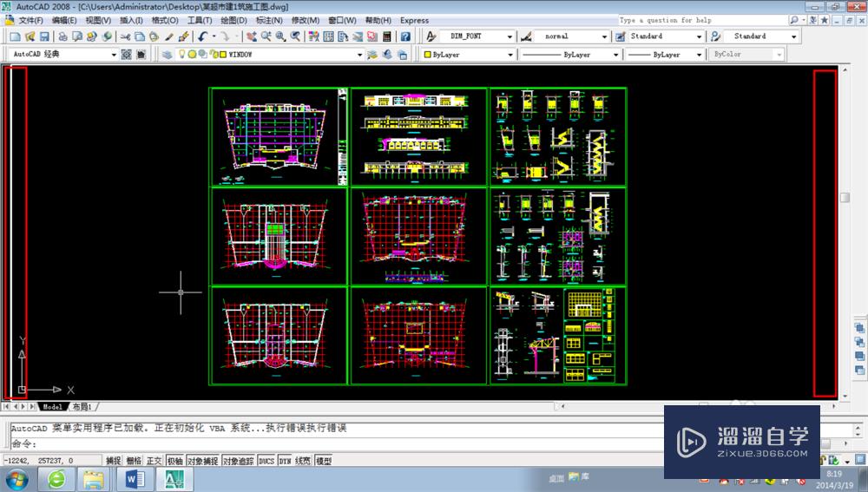This screenshot has width=868, height=492.
Task: Activate the Zoom Realtime magnifier icon
Action: [266, 36]
